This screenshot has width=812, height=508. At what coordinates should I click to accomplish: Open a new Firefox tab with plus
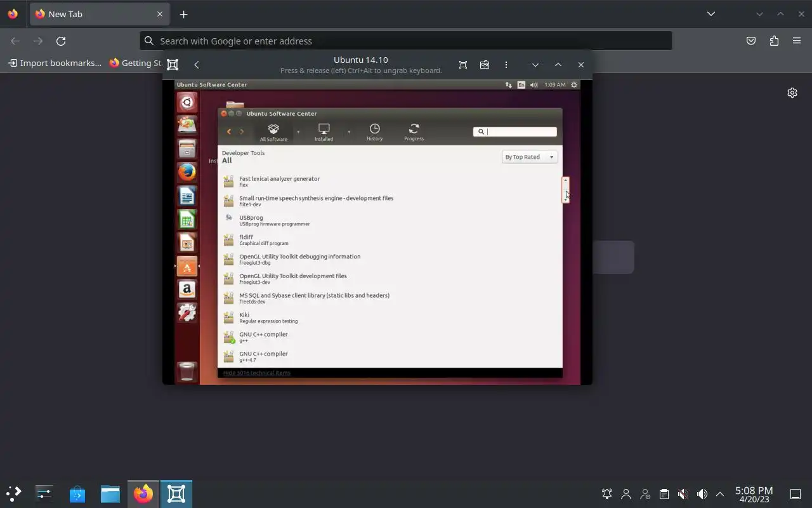[183, 14]
